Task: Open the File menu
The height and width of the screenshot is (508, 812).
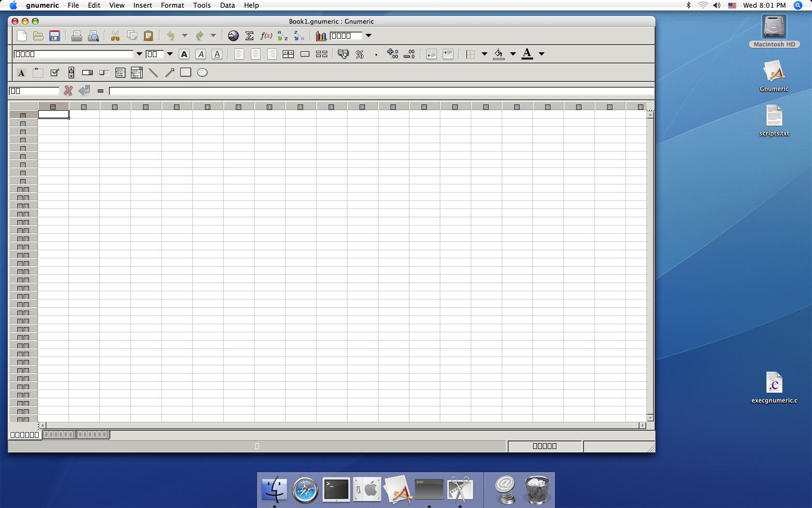Action: (x=73, y=5)
